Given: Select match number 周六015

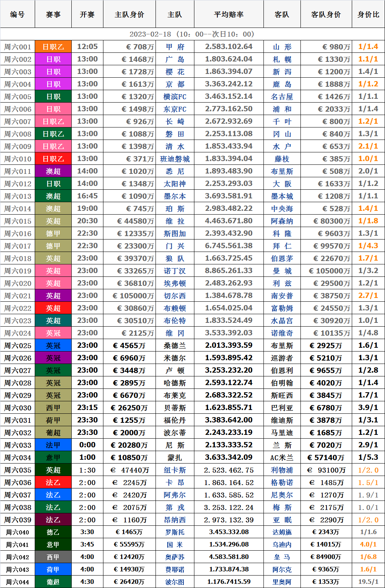Looking at the screenshot, I should pos(17,221).
